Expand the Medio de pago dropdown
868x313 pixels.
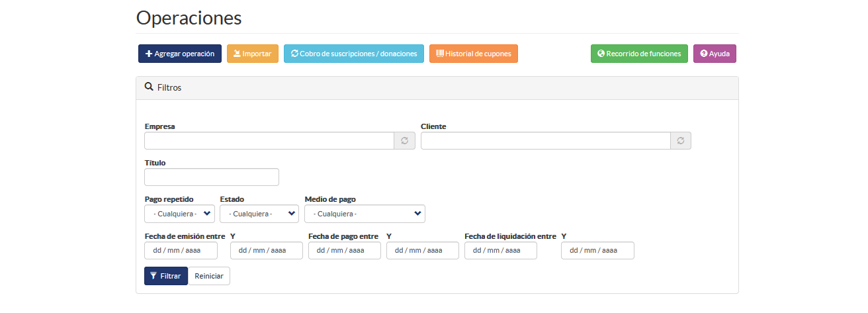[x=365, y=214]
